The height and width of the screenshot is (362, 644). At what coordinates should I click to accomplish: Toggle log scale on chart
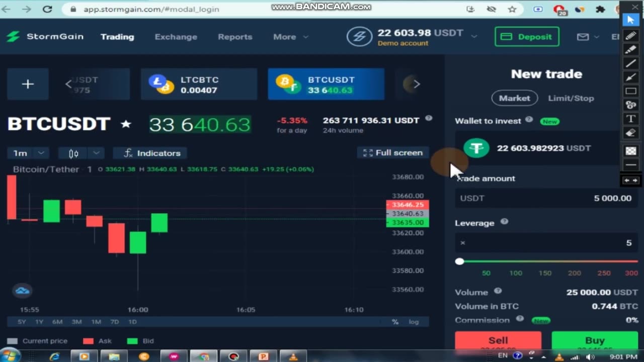click(414, 322)
